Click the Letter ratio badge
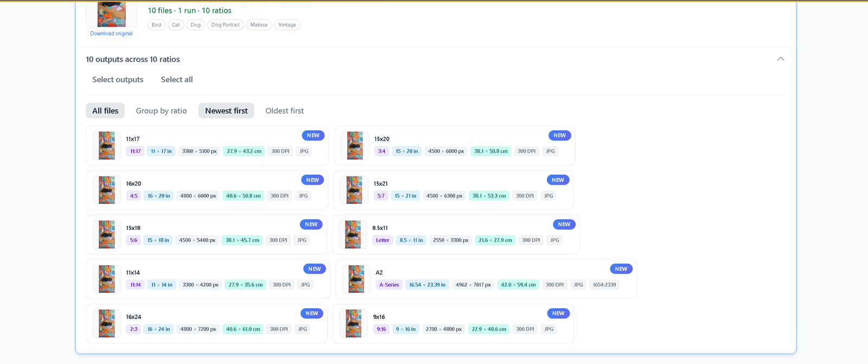 (x=382, y=240)
